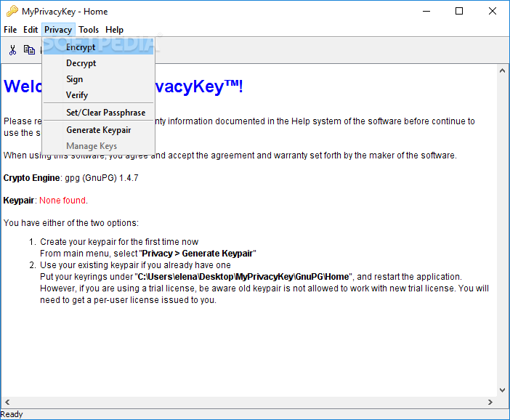
Task: Click "Use your existing keypair if you already have one"
Action: pyautogui.click(x=135, y=265)
